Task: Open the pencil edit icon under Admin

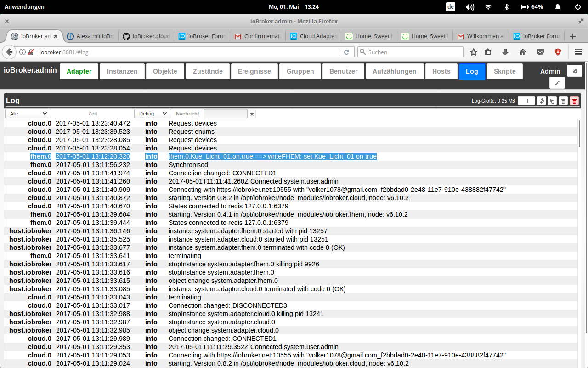Action: click(x=557, y=83)
